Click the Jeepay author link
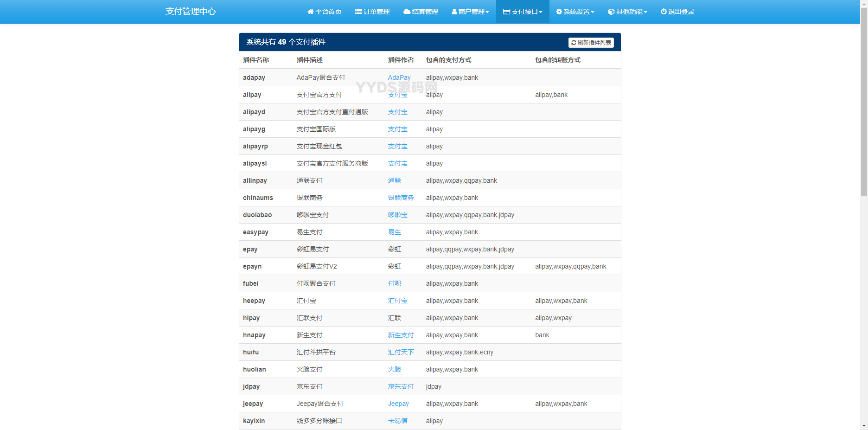This screenshot has height=430, width=868. [x=398, y=404]
